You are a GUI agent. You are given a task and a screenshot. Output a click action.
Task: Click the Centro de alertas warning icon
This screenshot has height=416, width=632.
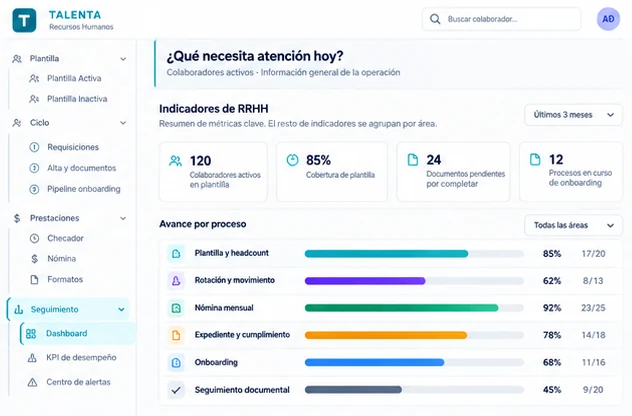coord(32,382)
